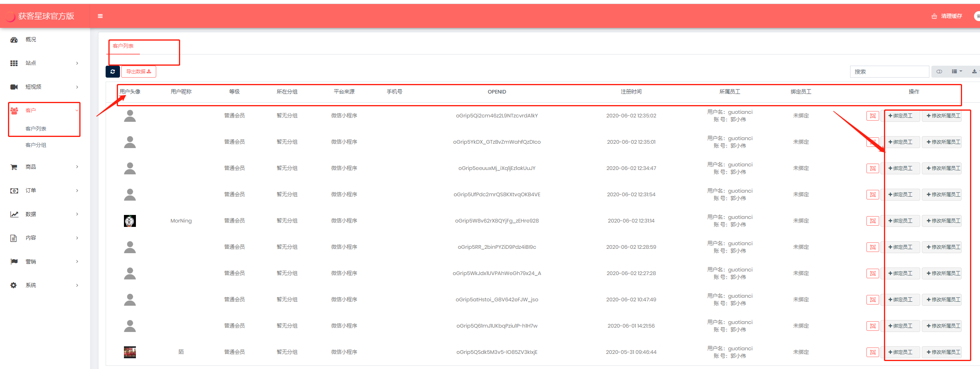Expand the 数据 submenu chevron

point(77,214)
